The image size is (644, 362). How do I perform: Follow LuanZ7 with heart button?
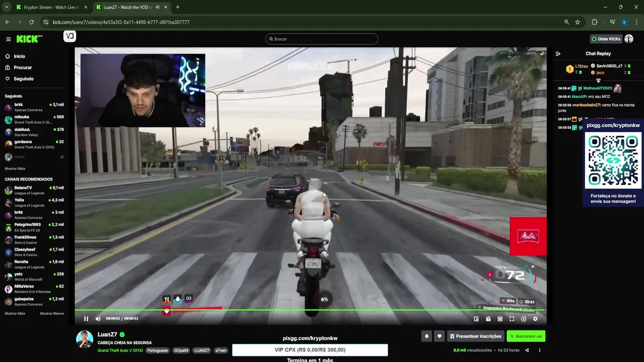(439, 336)
